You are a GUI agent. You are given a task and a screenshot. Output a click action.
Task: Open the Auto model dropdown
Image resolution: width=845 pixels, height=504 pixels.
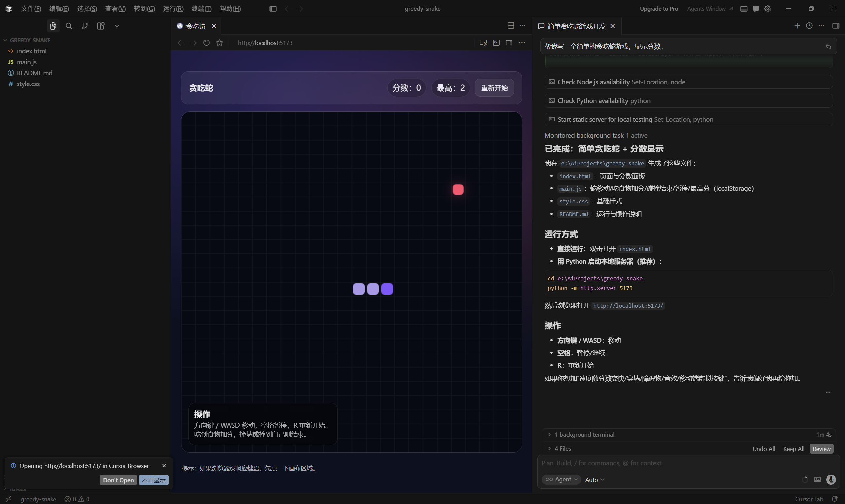[595, 480]
